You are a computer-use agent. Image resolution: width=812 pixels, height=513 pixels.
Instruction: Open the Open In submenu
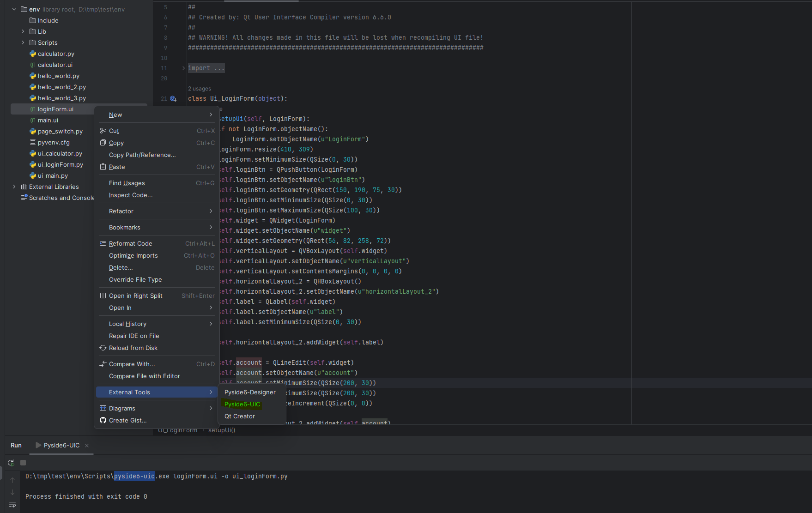click(157, 308)
